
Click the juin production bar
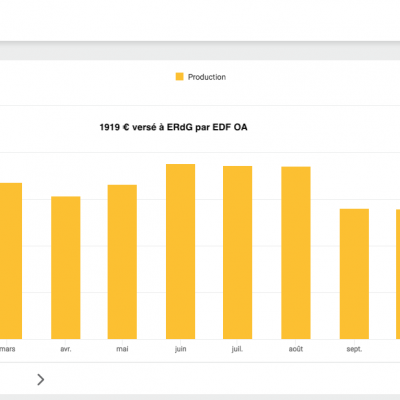click(x=180, y=252)
